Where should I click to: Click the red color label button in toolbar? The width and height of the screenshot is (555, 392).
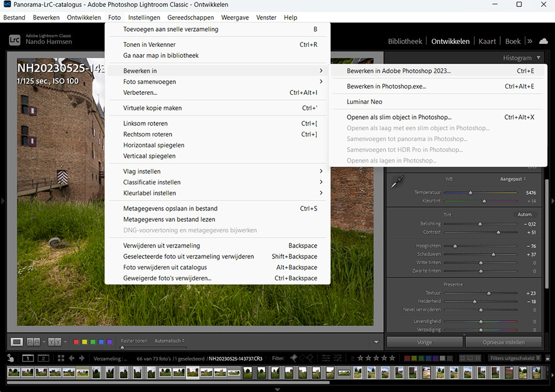tap(76, 342)
